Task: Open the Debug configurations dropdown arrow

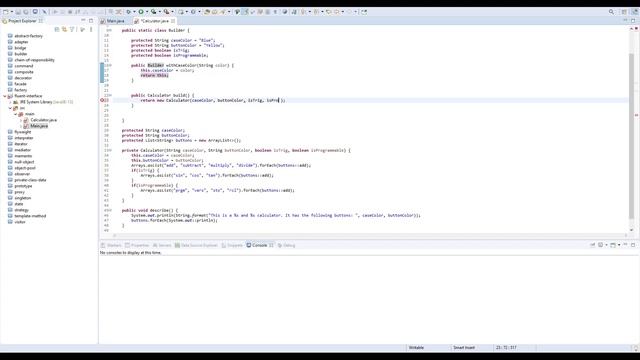Action: click(134, 12)
